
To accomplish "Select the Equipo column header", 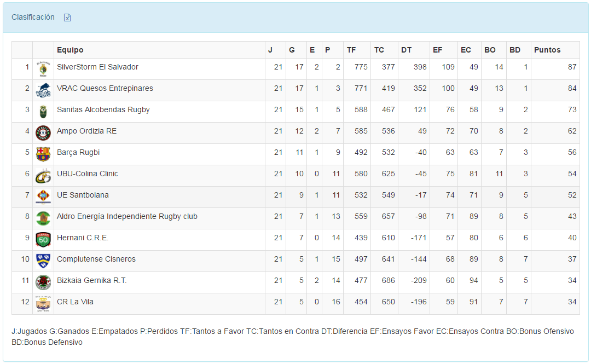I will coord(70,50).
